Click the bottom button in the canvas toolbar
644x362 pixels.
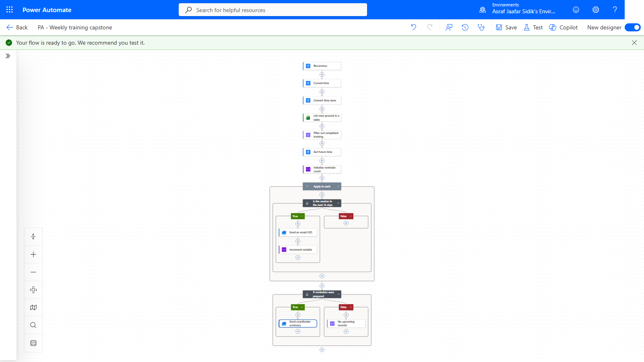(33, 343)
